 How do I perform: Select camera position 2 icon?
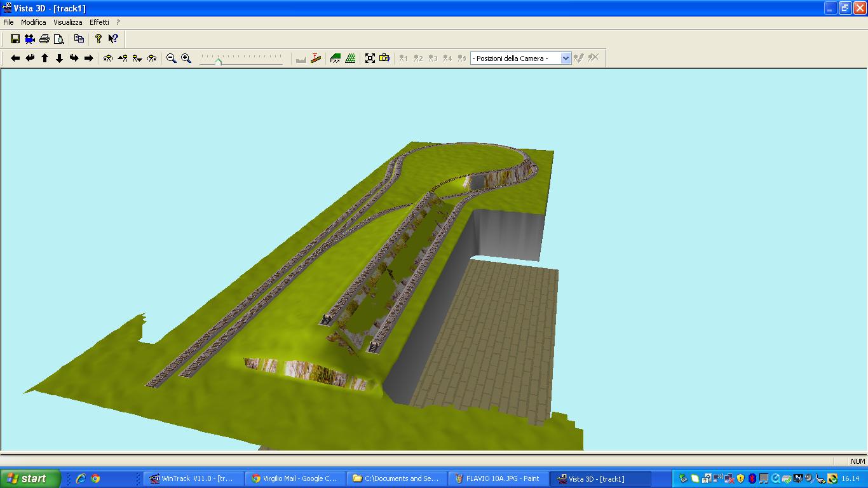point(418,58)
